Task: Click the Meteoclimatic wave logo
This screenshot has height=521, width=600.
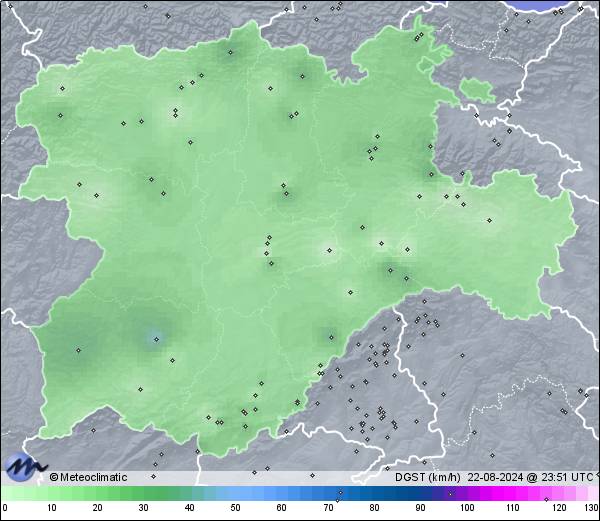Action: click(25, 467)
